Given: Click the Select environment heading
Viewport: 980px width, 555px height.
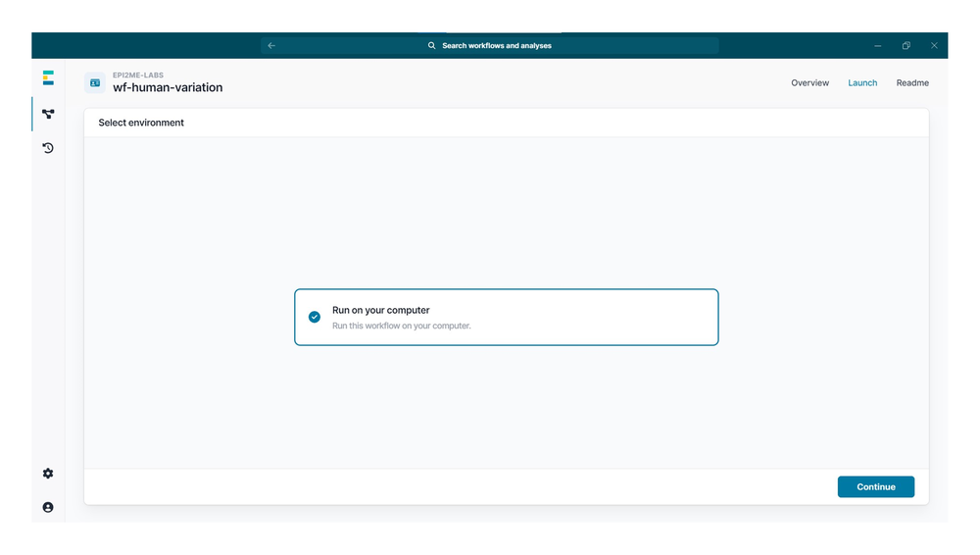Looking at the screenshot, I should click(x=141, y=123).
